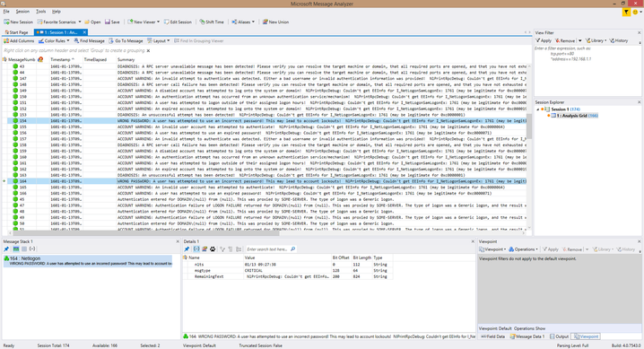Dismiss the grouping hint with its X

coord(148,50)
